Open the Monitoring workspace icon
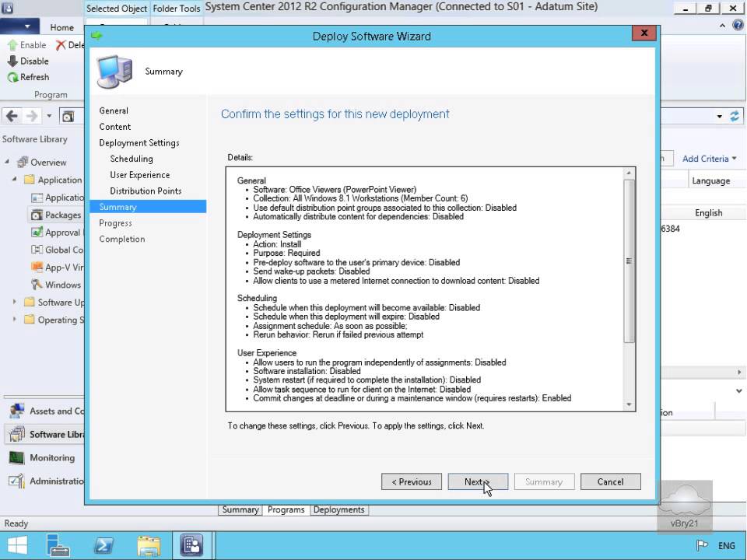Image resolution: width=747 pixels, height=560 pixels. pos(16,457)
